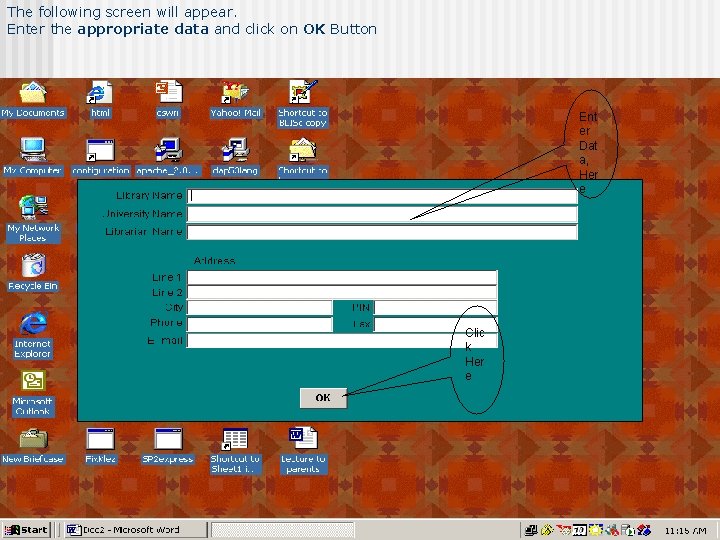The height and width of the screenshot is (540, 720).
Task: Open the Recycle Bin
Action: coord(33,272)
